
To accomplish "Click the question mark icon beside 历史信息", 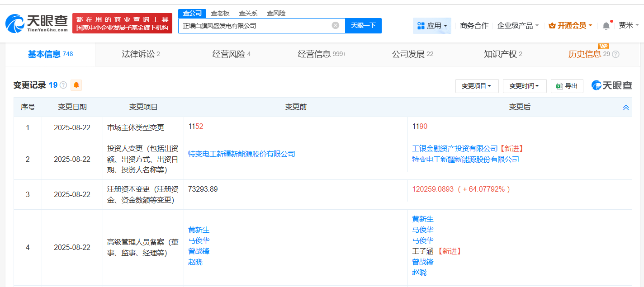I will pos(615,54).
